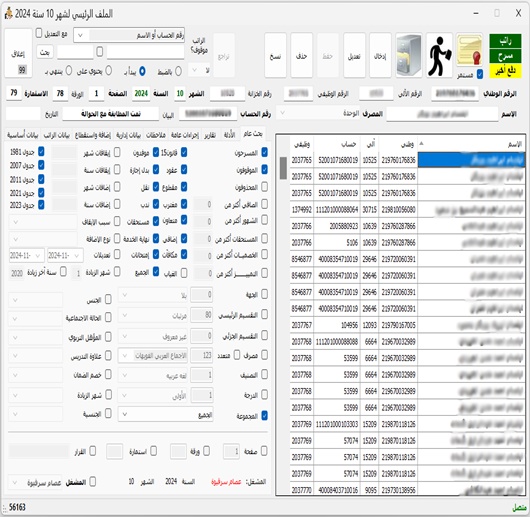Toggle the قانون15 checkbox
This screenshot has width=530, height=517.
184,152
